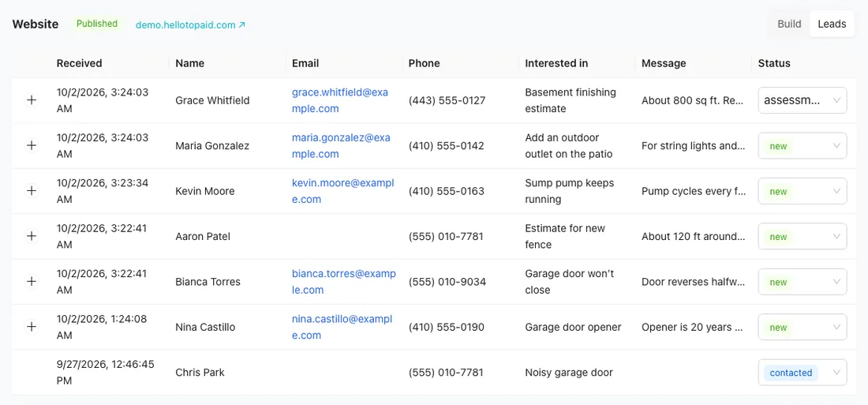Open Bianca Torres's status dropdown
This screenshot has height=405, width=868.
point(803,282)
